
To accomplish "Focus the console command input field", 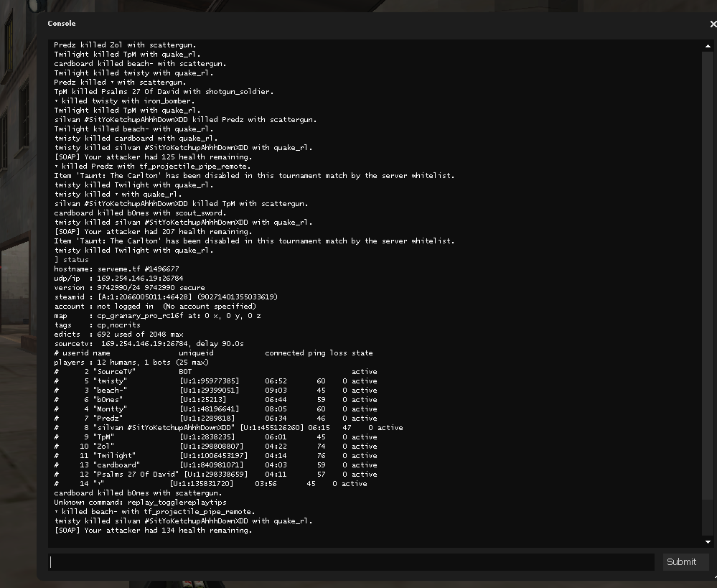I will click(351, 562).
